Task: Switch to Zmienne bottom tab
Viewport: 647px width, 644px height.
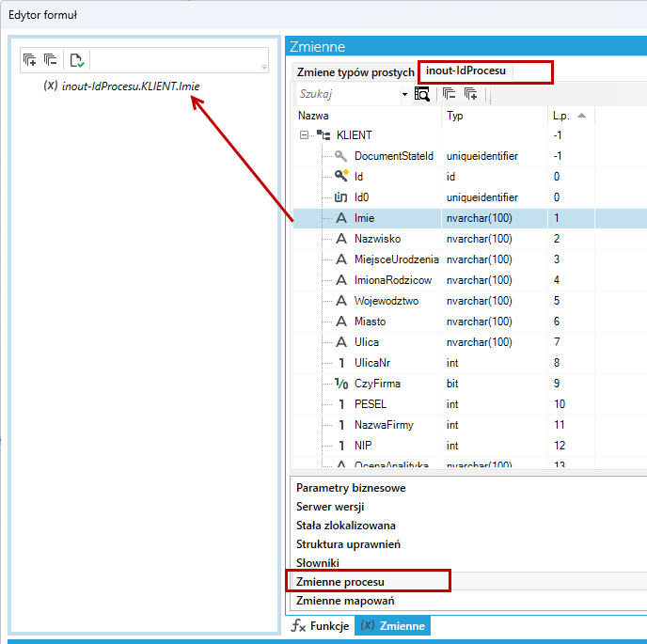Action: coord(392,626)
